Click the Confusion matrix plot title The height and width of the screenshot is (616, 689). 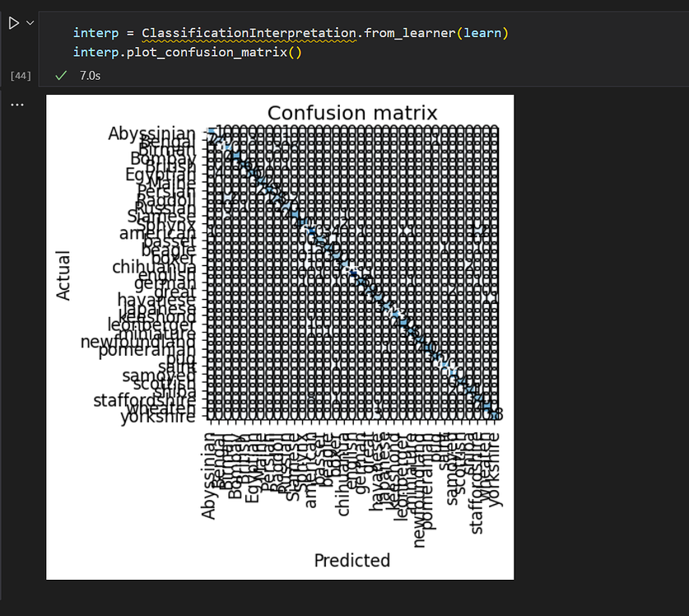351,113
